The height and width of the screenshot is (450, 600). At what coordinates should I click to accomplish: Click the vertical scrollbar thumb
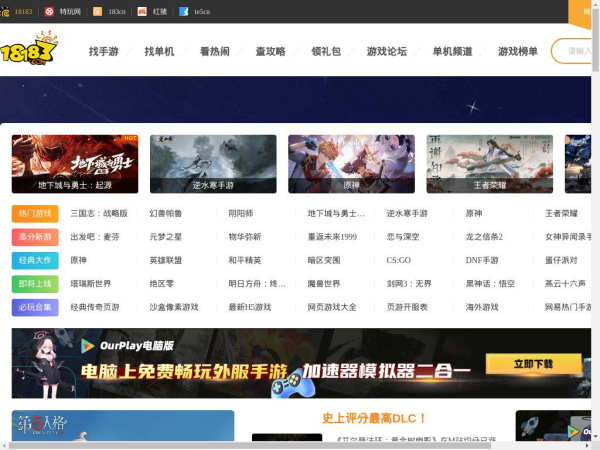point(595,39)
